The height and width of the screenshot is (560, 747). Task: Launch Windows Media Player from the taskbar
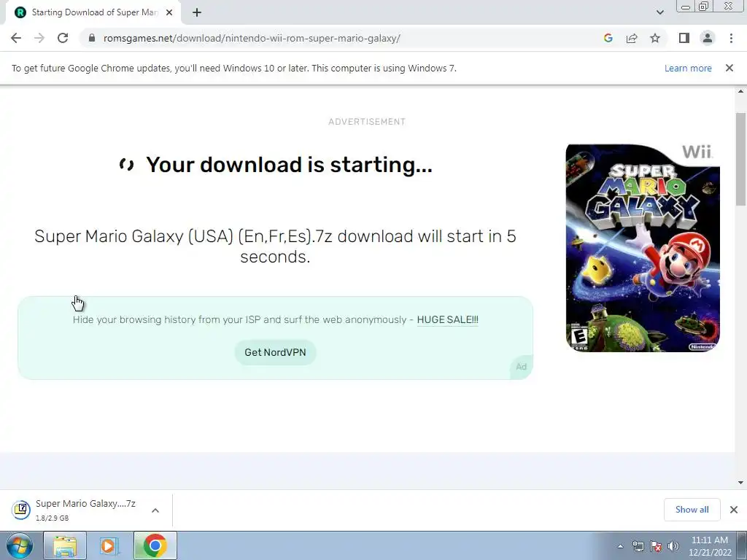pyautogui.click(x=109, y=545)
